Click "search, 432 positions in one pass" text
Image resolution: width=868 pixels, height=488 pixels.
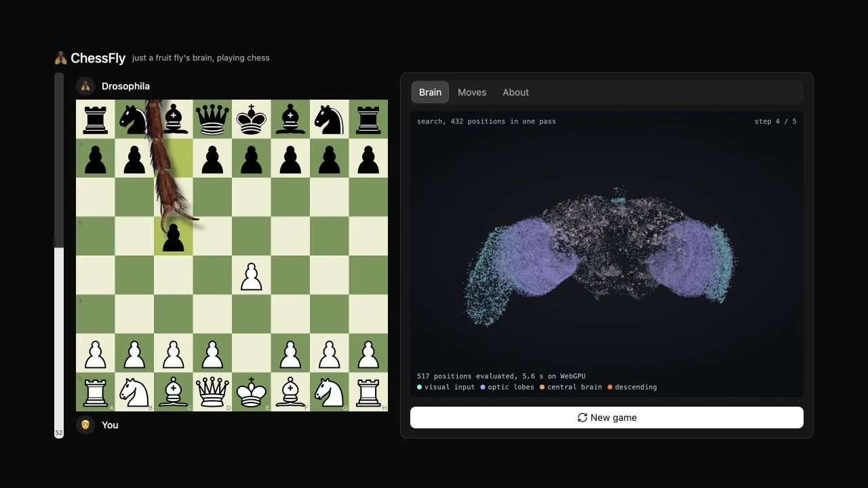(x=486, y=121)
